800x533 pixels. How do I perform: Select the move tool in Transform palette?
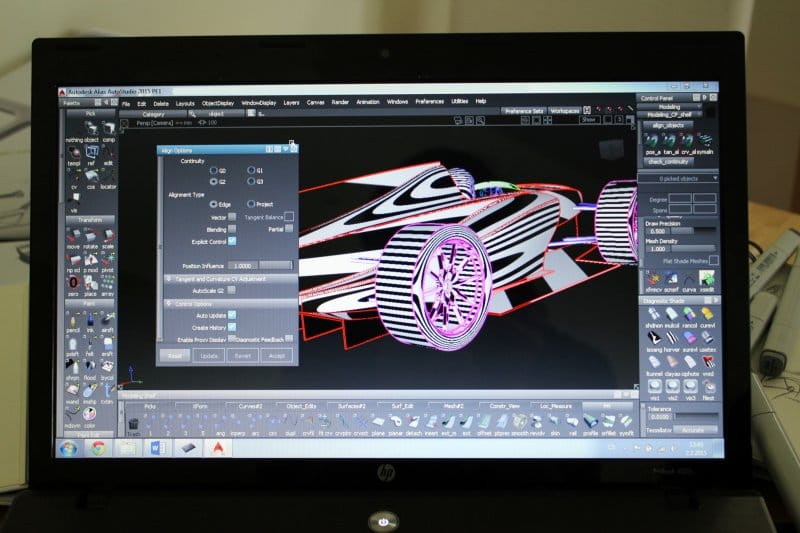72,236
